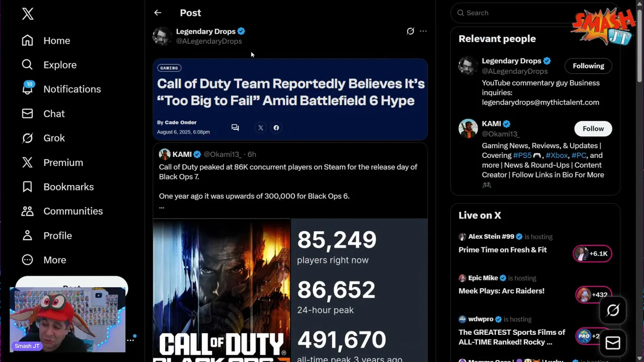The width and height of the screenshot is (644, 362).
Task: Open the Premium X icon
Action: click(x=27, y=162)
